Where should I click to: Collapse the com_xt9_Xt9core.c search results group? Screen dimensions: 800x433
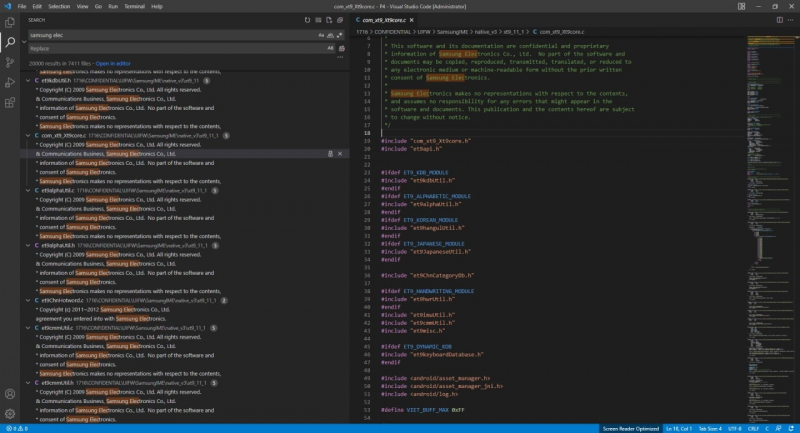pyautogui.click(x=27, y=135)
